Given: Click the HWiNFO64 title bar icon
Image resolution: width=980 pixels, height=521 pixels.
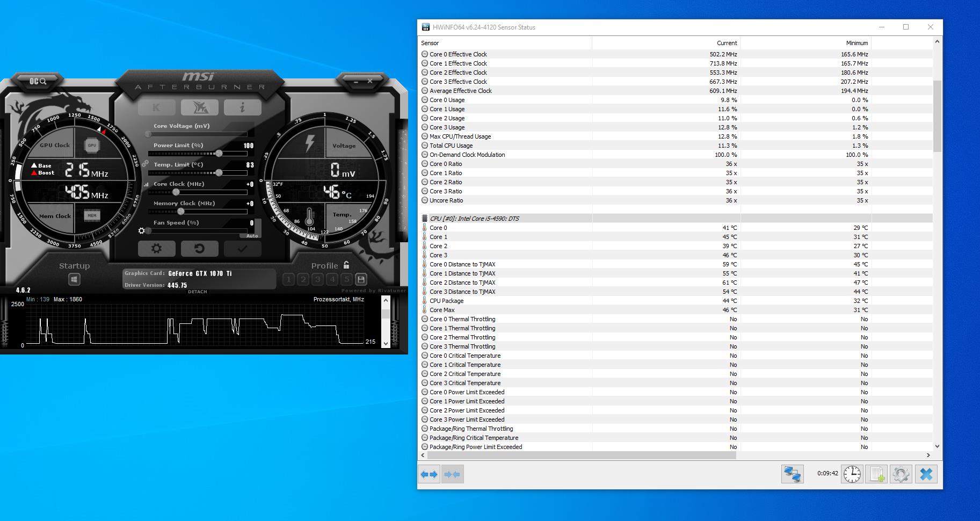Looking at the screenshot, I should coord(426,27).
